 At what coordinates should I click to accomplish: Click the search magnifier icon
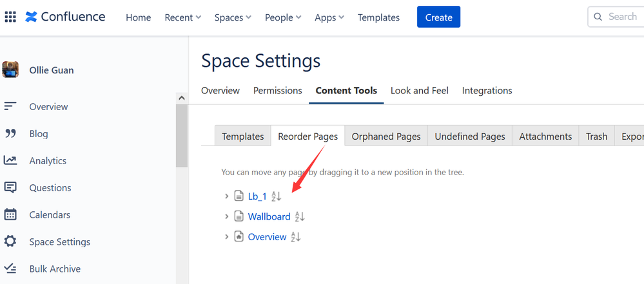[x=598, y=17]
